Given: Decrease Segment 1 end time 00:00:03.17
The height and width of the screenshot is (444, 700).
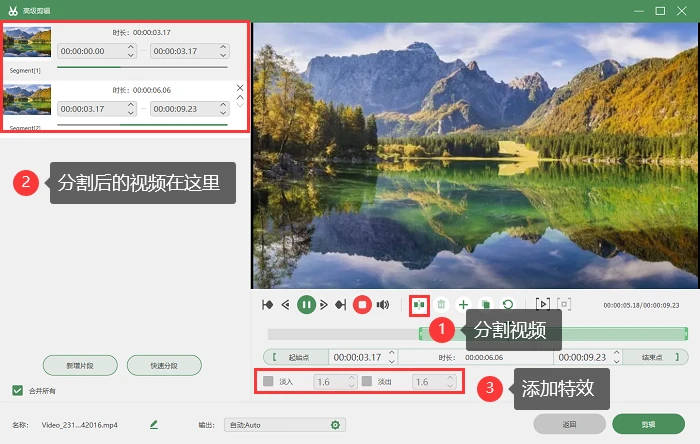Looking at the screenshot, I should [x=223, y=55].
